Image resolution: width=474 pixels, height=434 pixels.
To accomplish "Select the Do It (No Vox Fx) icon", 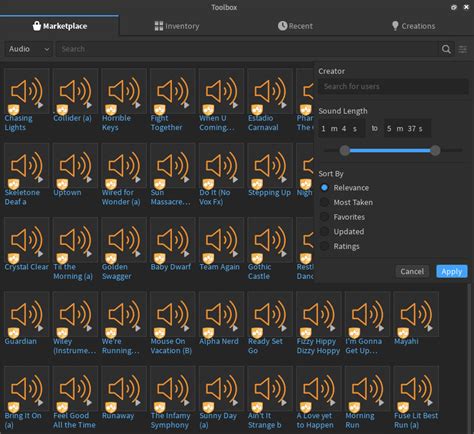I will click(x=221, y=165).
